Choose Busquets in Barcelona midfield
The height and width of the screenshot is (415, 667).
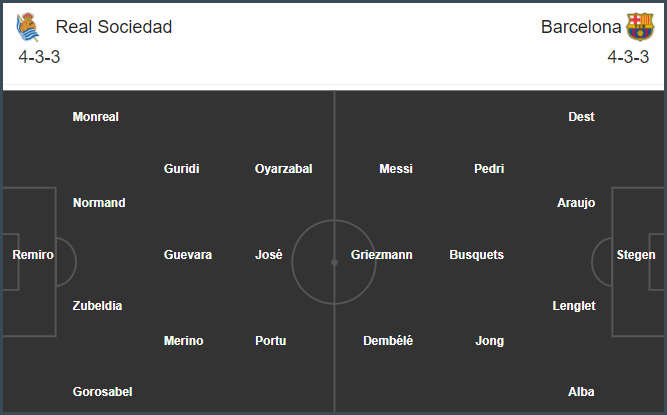tap(476, 255)
